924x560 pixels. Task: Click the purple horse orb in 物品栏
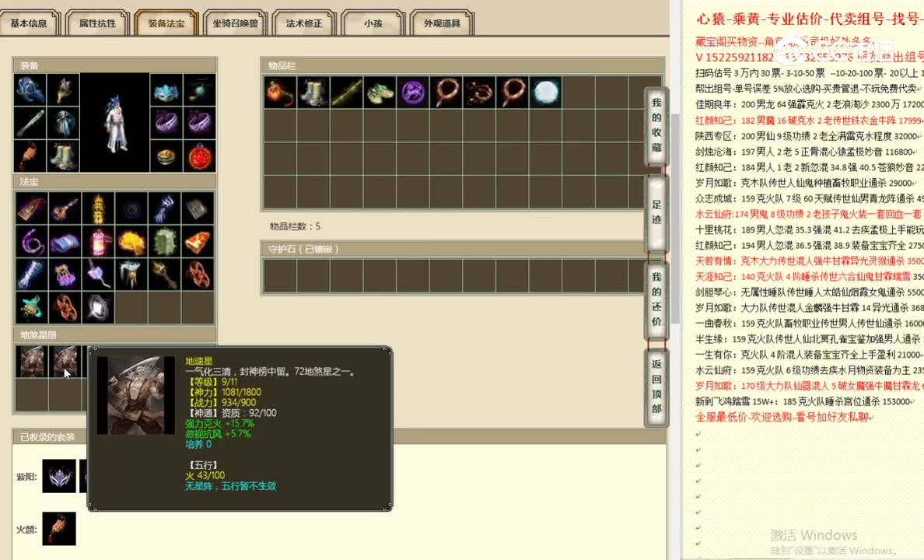[412, 92]
